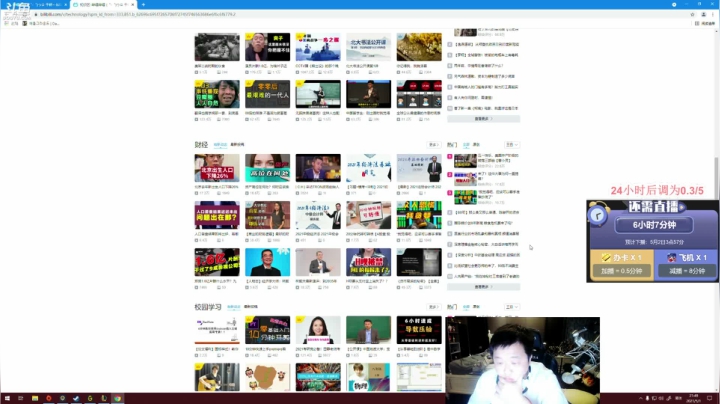This screenshot has width=720, height=404.
Task: Click the microphone icon in system tray
Action: 647,398
